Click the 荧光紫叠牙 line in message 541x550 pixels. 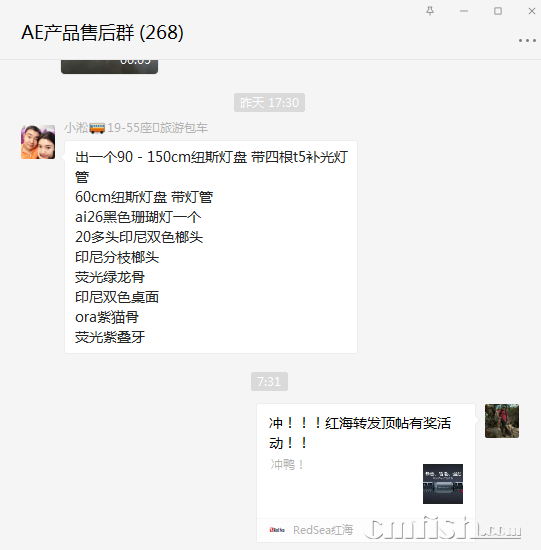point(110,337)
